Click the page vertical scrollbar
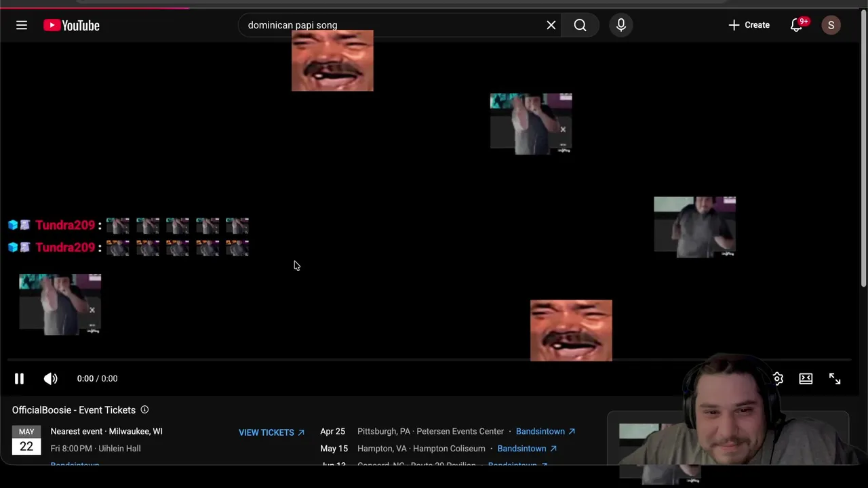Viewport: 868px width, 488px height. [x=863, y=149]
